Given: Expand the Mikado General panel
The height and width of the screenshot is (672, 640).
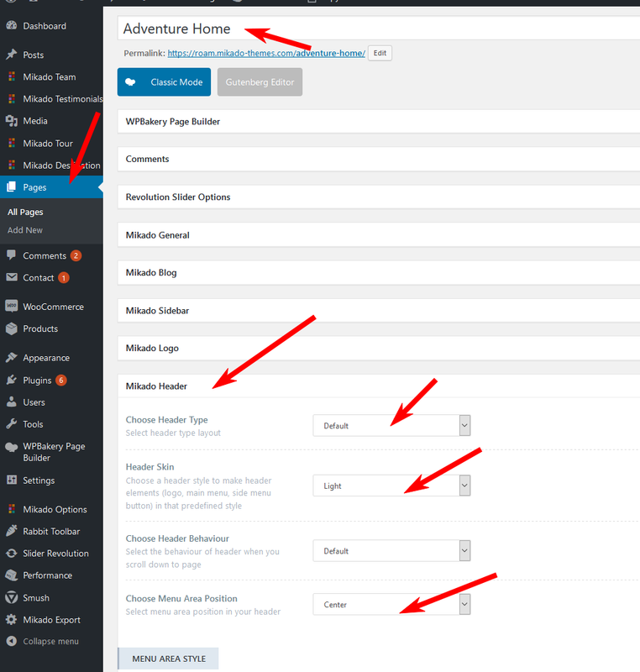Looking at the screenshot, I should [379, 235].
